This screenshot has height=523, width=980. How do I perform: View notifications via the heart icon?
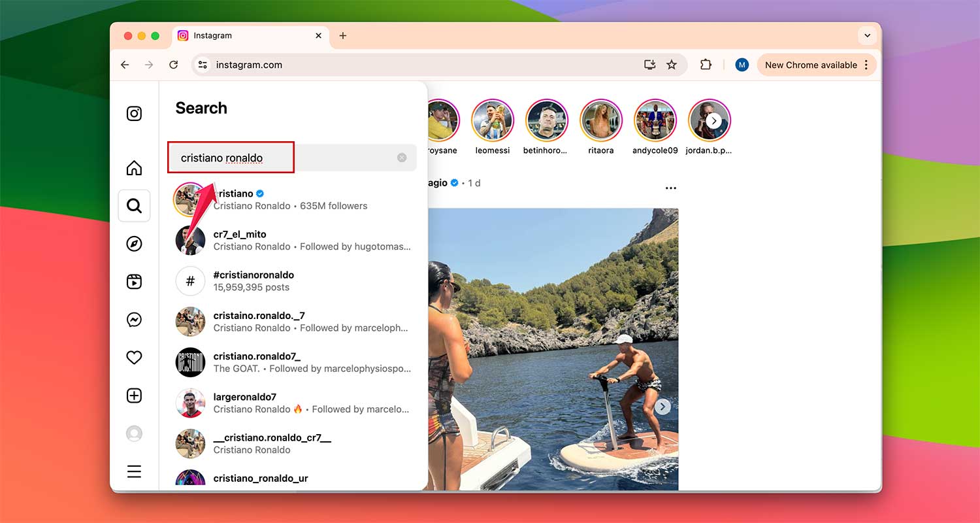(x=134, y=358)
